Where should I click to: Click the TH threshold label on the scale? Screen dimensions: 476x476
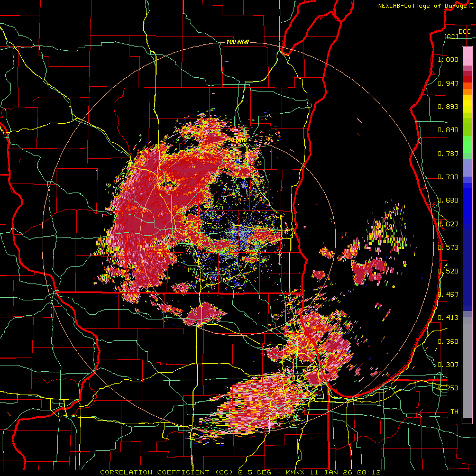pos(454,411)
